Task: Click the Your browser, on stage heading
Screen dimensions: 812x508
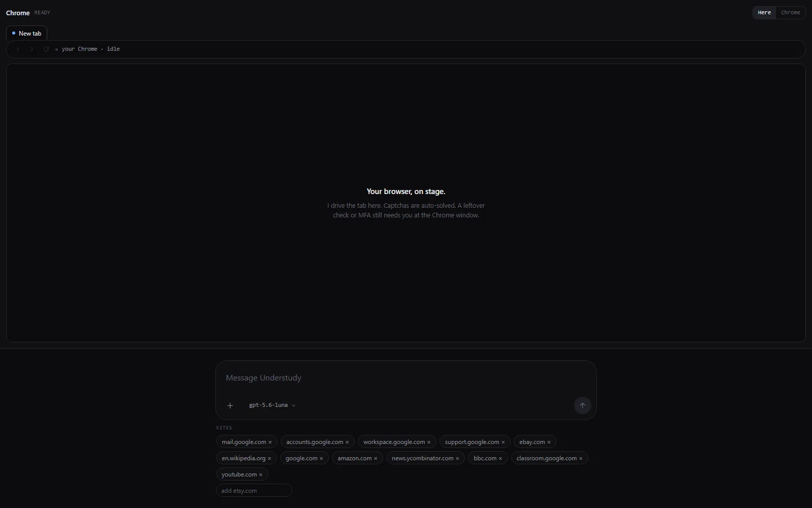Action: click(x=406, y=192)
